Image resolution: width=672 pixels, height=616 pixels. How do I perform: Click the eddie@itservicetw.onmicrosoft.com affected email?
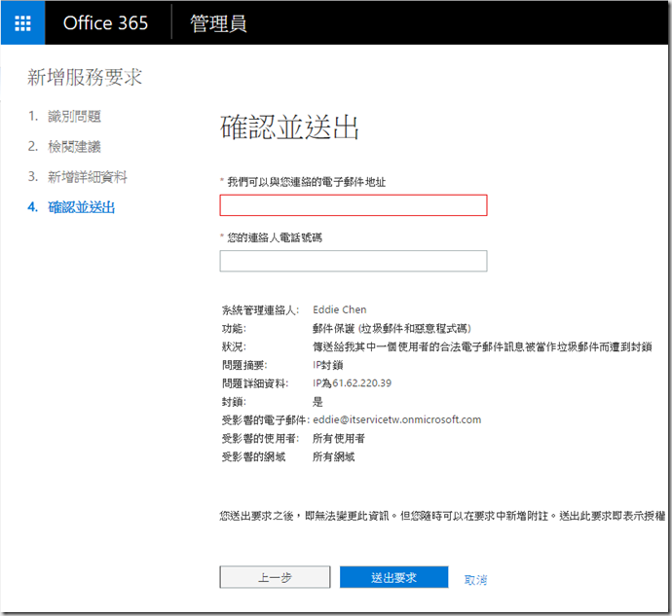[x=396, y=419]
